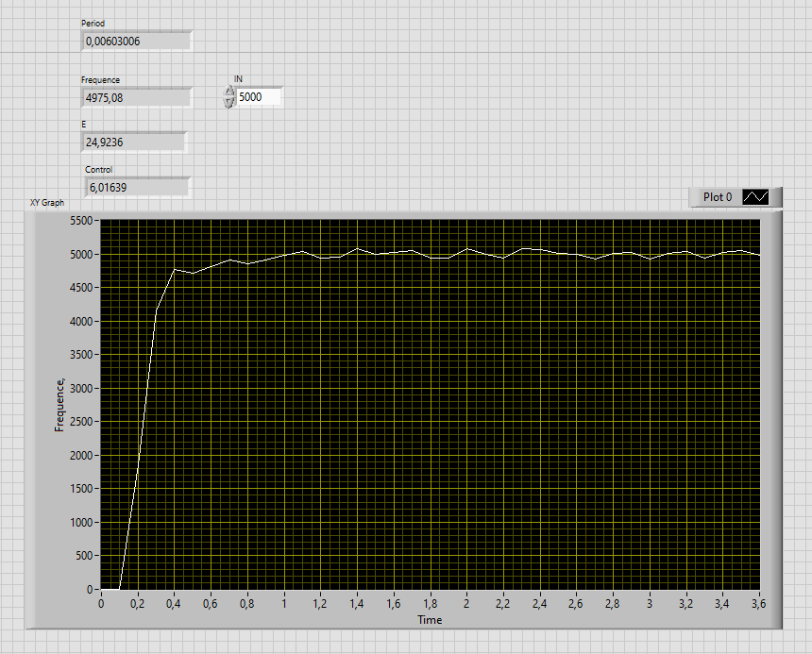Viewport: 812px width, 654px height.
Task: Click X-axis tick label 2,6
Action: 576,604
